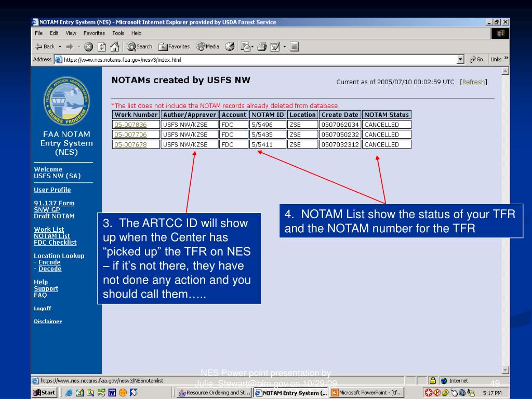
Task: Open the Tools menu
Action: point(118,33)
